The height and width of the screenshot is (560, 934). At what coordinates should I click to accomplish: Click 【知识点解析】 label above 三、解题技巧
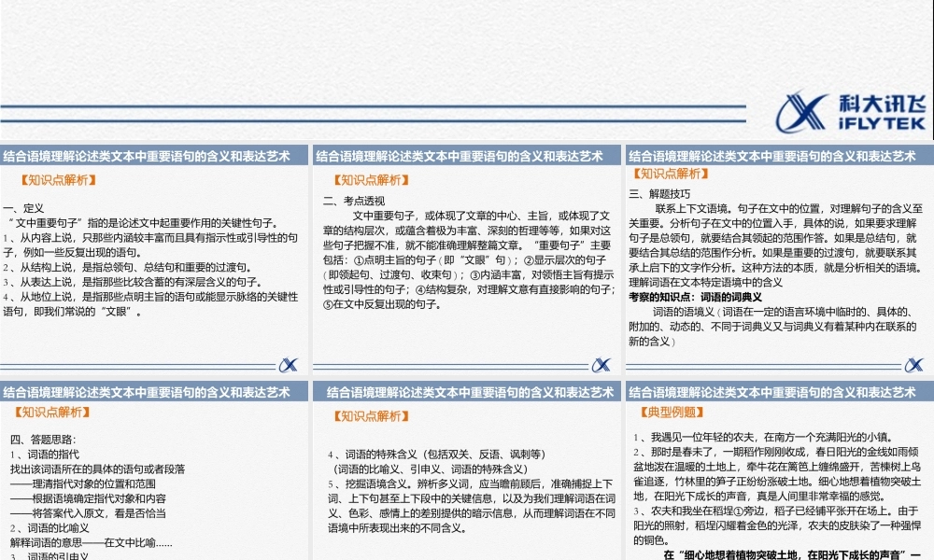click(x=671, y=174)
